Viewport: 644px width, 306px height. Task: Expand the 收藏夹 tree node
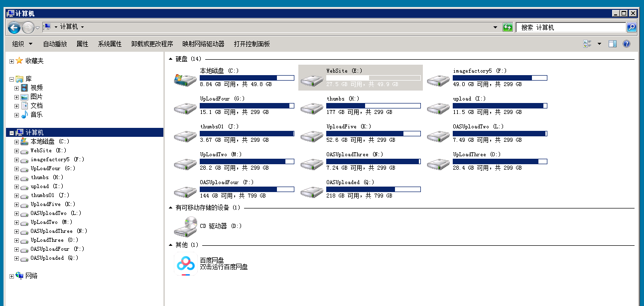coord(12,61)
